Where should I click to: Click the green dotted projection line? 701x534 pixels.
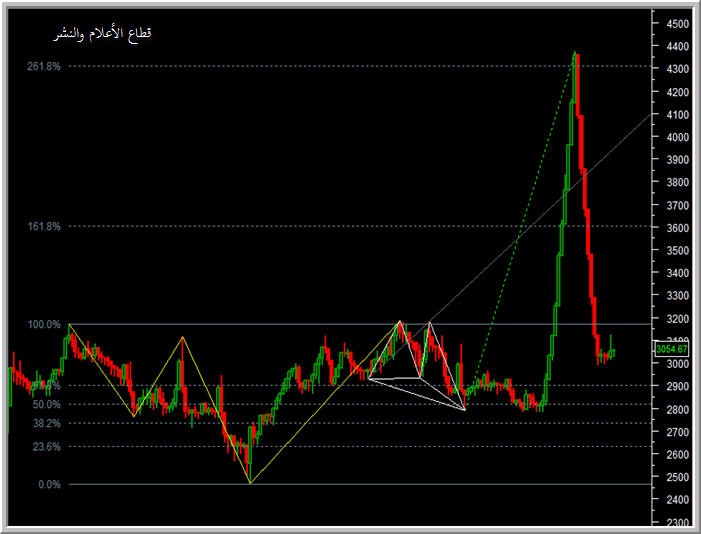coord(520,230)
